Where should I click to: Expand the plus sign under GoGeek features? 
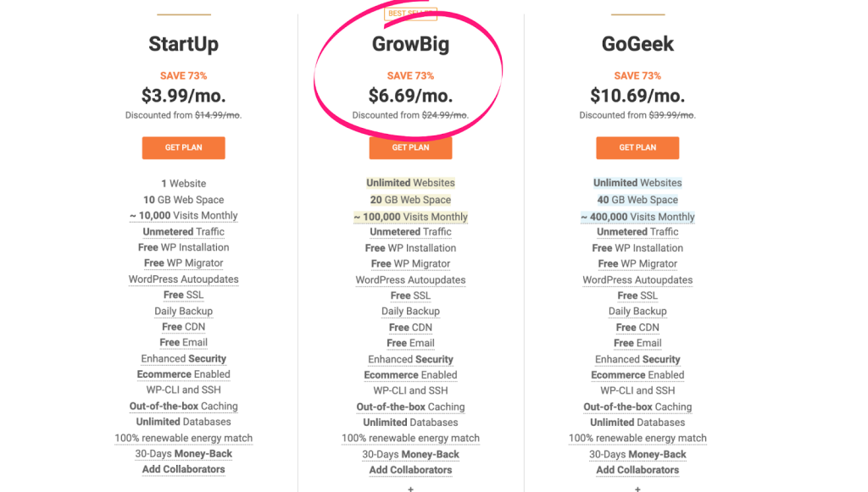pyautogui.click(x=637, y=489)
